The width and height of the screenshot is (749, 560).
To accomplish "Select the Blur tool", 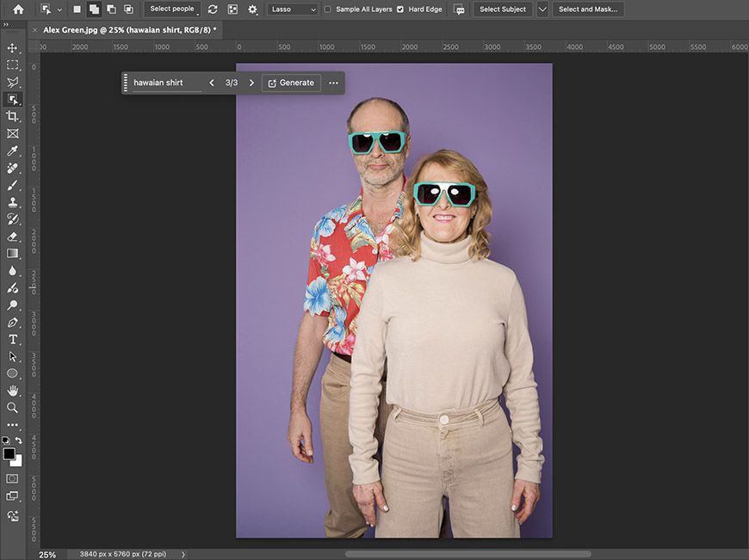I will click(x=12, y=271).
